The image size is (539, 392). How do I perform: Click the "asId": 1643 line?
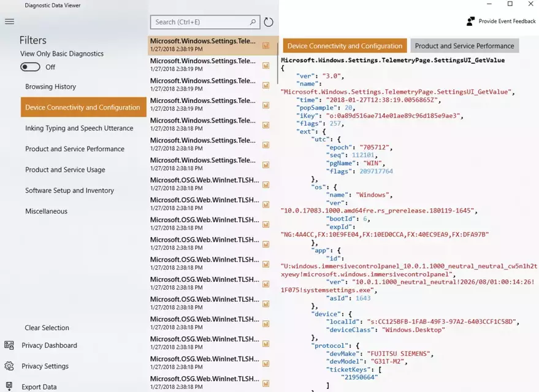pyautogui.click(x=348, y=298)
